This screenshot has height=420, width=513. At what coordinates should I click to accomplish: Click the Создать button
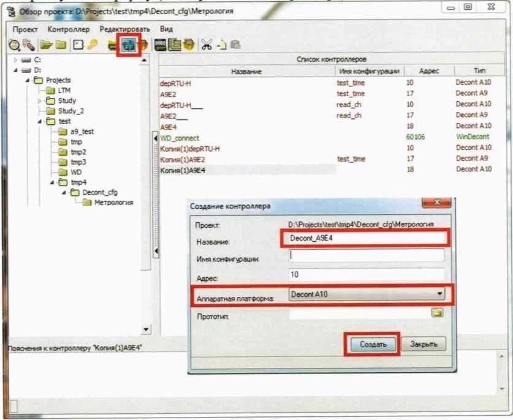click(x=373, y=344)
